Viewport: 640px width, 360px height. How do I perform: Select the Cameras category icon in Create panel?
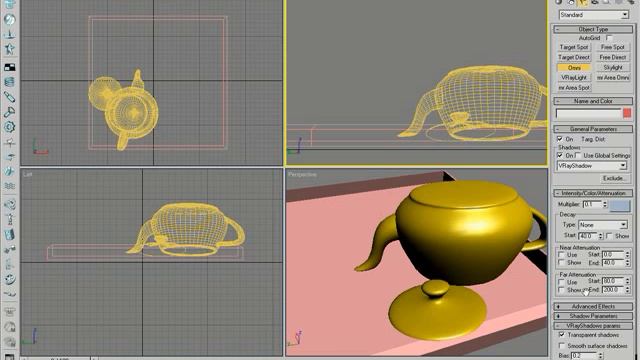point(594,2)
